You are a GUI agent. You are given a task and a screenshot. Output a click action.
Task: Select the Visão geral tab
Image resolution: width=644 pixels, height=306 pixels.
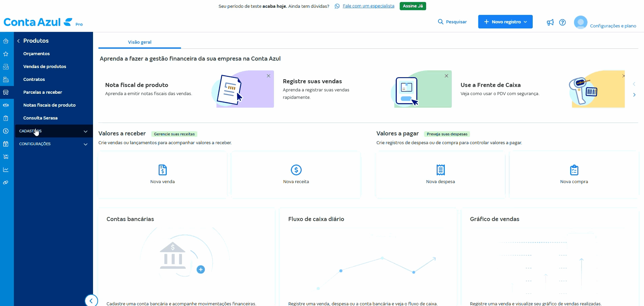pyautogui.click(x=139, y=42)
